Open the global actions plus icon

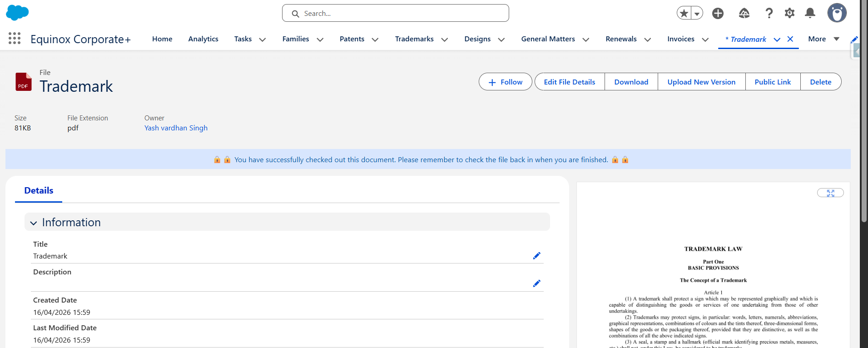(x=718, y=13)
